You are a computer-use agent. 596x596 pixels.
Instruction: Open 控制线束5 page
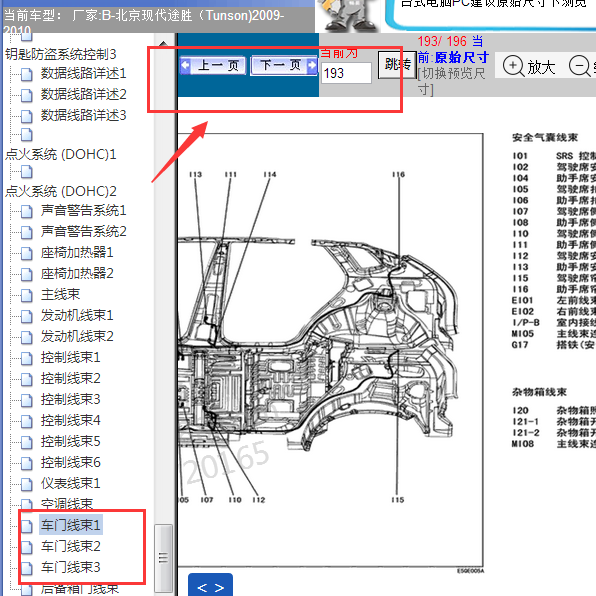tap(70, 441)
